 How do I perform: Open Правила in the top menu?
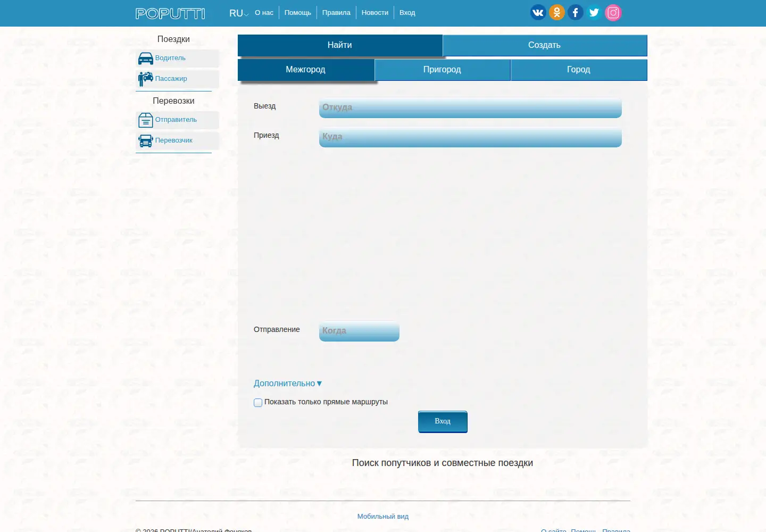coord(336,13)
